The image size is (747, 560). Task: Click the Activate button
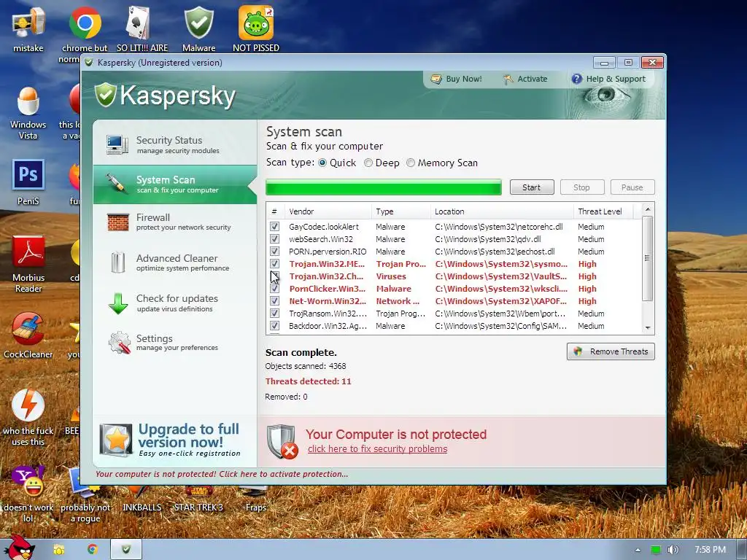[525, 79]
